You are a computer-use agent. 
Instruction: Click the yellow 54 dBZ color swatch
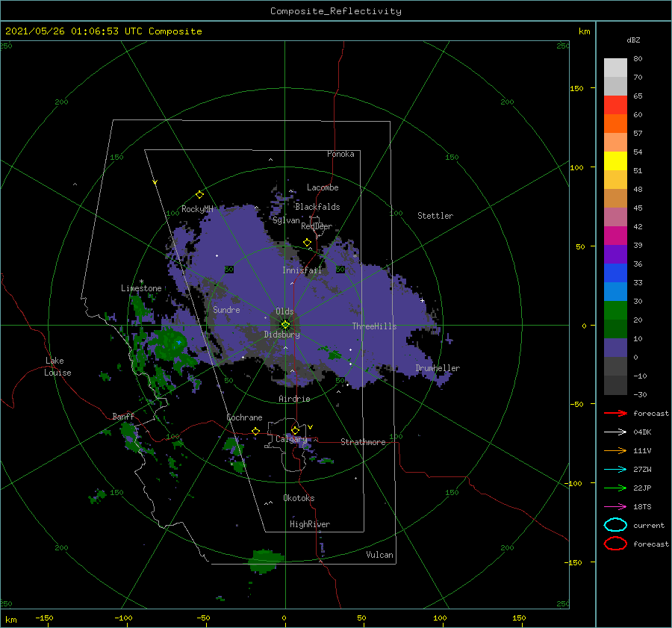point(615,161)
